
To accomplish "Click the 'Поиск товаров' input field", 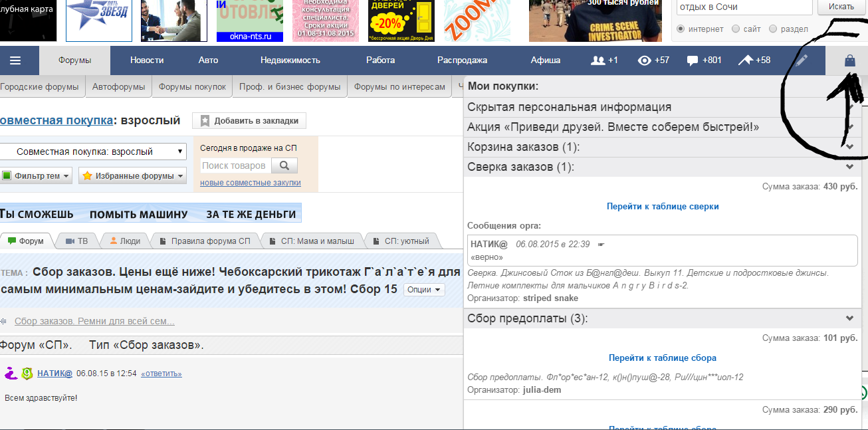I will click(x=235, y=165).
